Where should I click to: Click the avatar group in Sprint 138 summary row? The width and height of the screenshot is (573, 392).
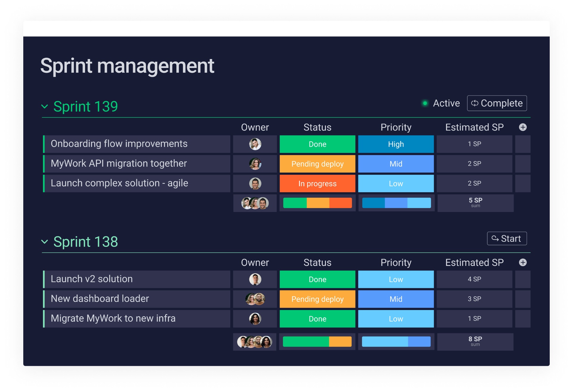pyautogui.click(x=255, y=342)
